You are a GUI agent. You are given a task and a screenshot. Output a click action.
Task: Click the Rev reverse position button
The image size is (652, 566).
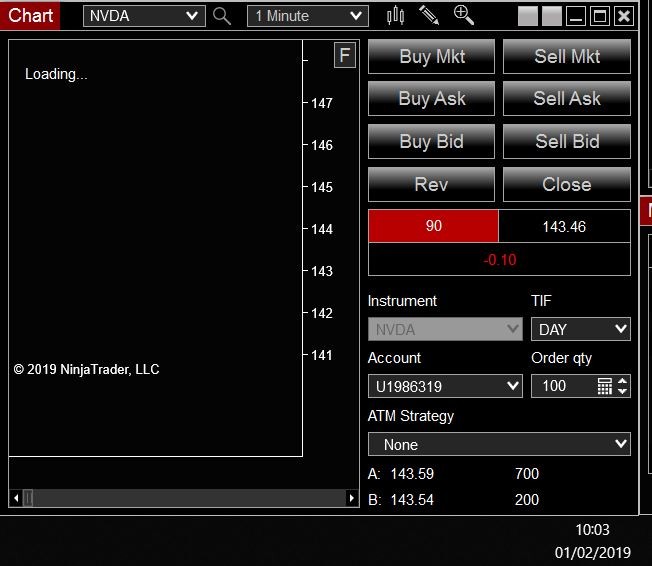pyautogui.click(x=431, y=184)
